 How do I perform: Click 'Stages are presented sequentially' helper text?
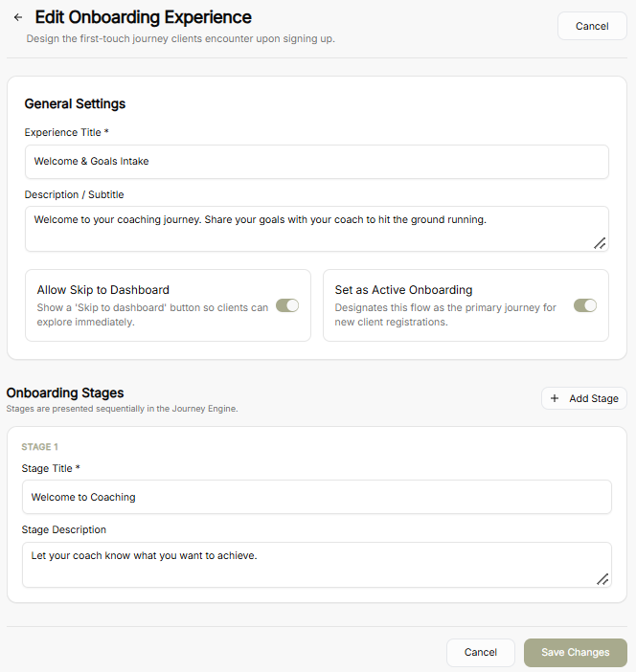coord(123,409)
